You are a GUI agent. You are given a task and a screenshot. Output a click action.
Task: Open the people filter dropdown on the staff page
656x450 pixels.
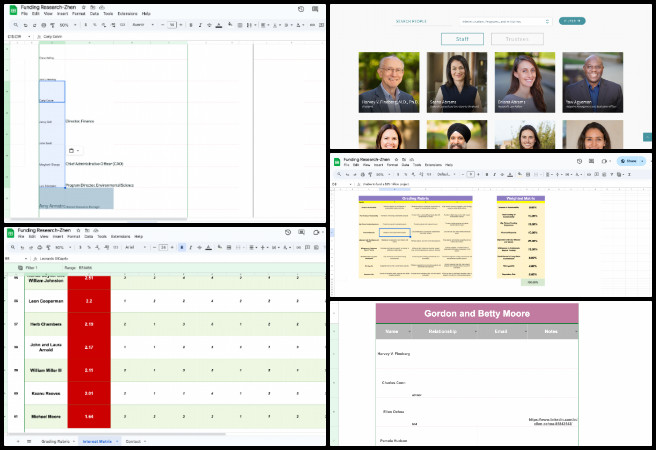505,21
